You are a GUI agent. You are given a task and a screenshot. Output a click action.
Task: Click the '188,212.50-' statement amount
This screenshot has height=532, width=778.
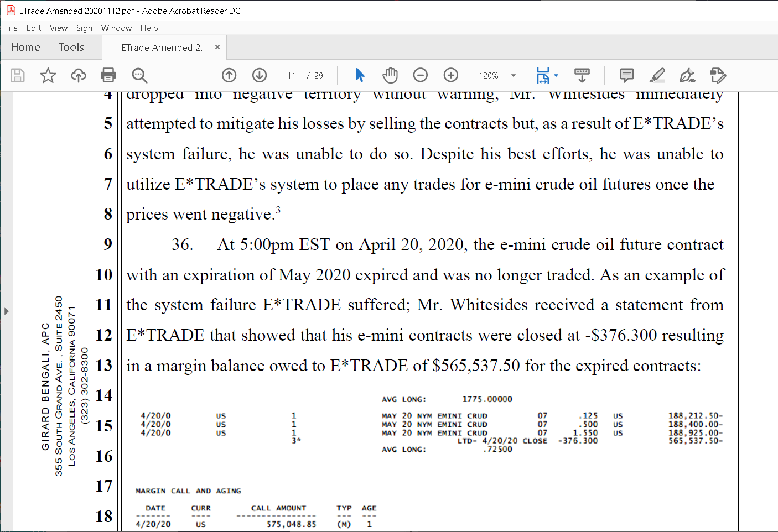click(696, 416)
